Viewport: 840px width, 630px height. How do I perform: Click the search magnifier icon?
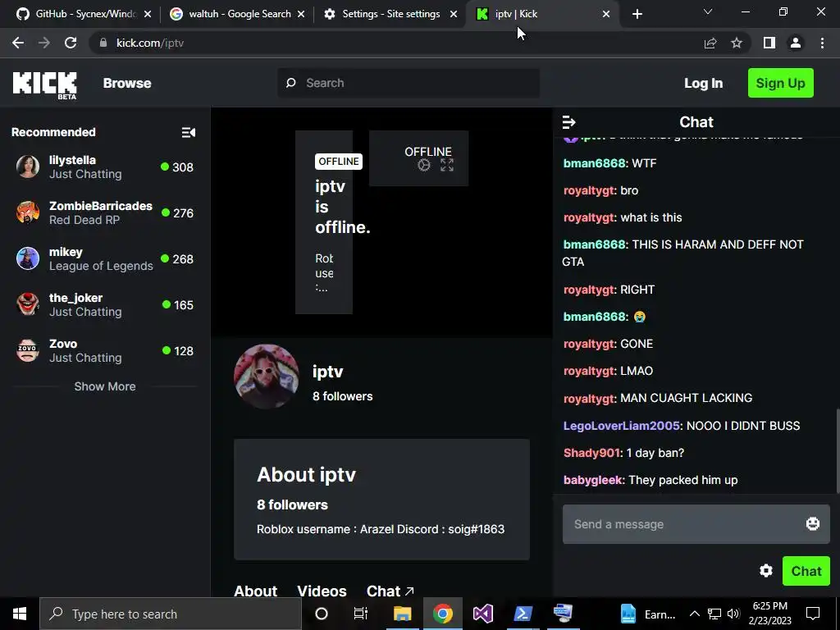pos(291,83)
